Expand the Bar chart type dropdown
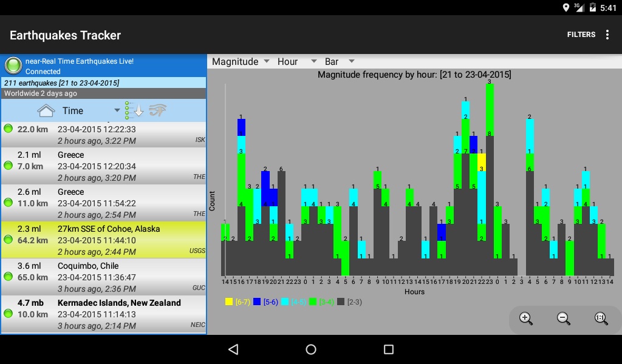The image size is (622, 364). (x=339, y=61)
